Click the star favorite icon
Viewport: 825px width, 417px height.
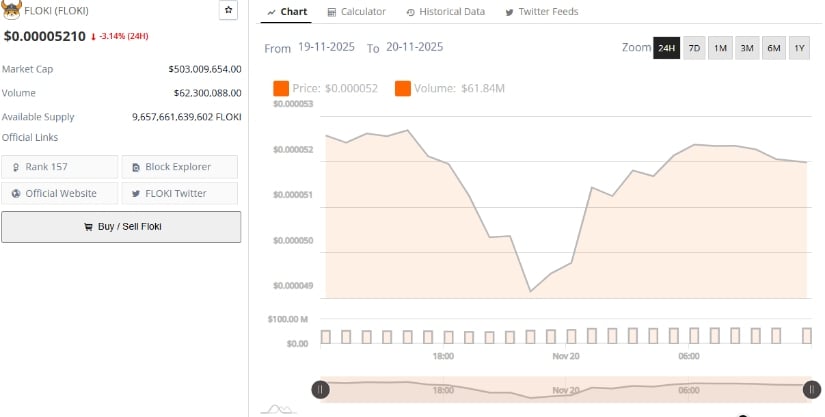tap(228, 10)
